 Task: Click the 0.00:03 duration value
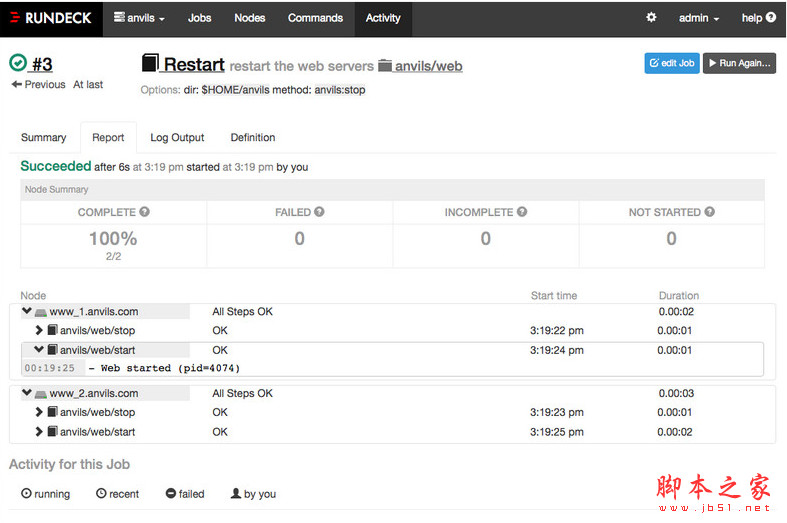click(x=676, y=394)
